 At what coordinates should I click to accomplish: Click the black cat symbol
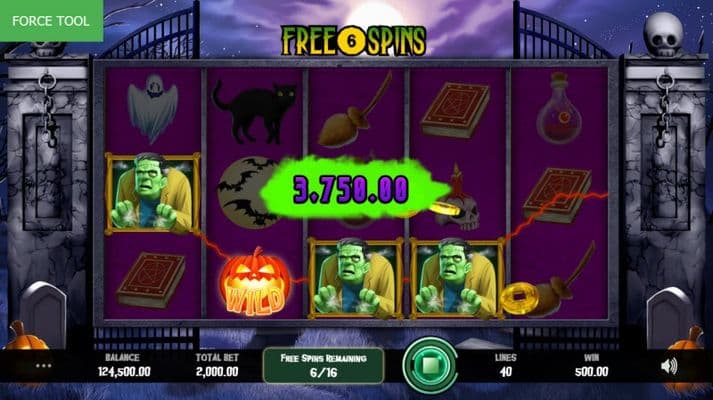click(x=254, y=110)
